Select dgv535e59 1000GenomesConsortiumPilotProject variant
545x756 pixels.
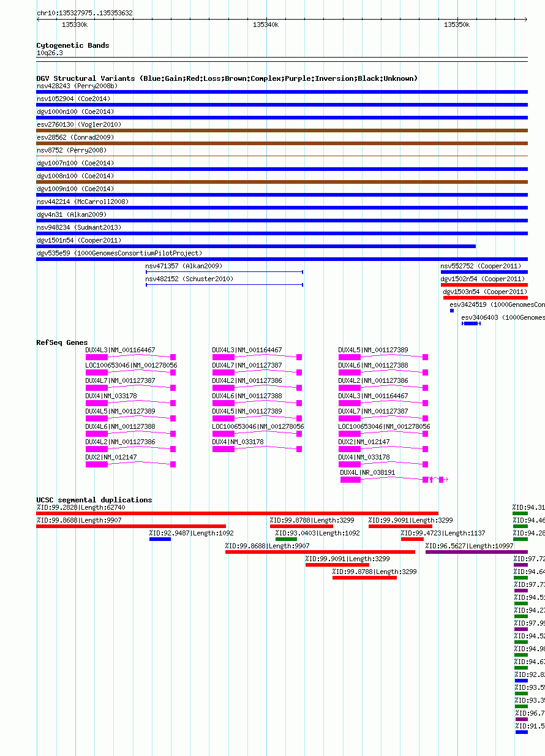click(282, 259)
